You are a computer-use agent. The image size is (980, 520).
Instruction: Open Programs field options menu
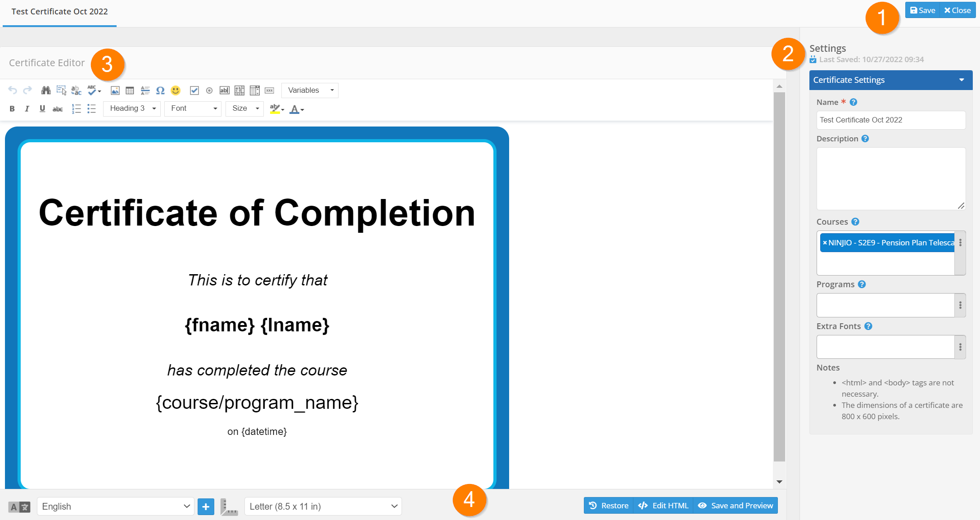tap(960, 305)
